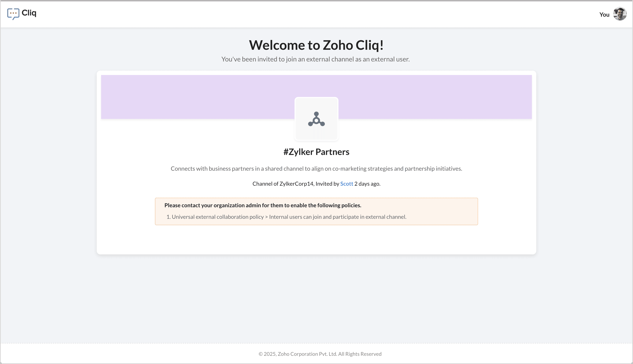The image size is (633, 364).
Task: Click the '2 days ago' invitation time
Action: [367, 184]
